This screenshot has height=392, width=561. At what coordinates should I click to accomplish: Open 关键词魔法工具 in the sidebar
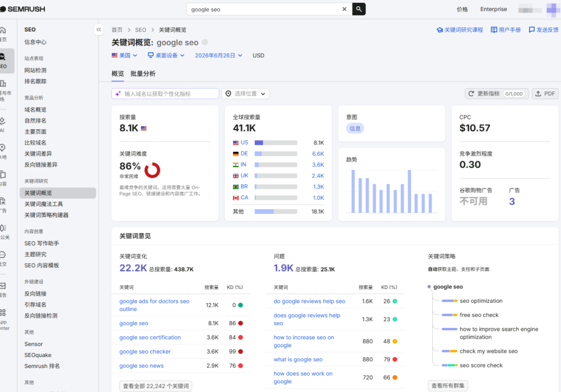coord(44,204)
